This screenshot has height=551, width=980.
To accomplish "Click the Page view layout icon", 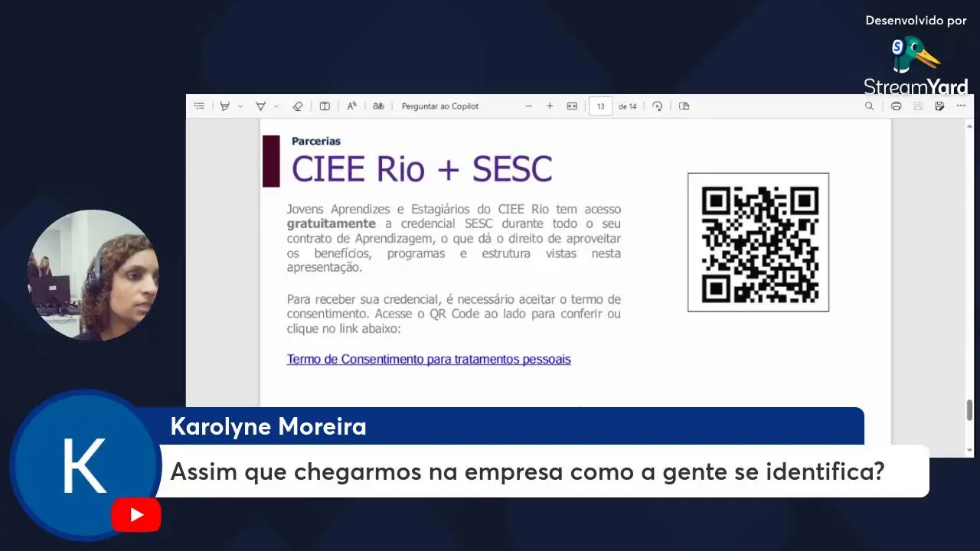I will [x=684, y=106].
